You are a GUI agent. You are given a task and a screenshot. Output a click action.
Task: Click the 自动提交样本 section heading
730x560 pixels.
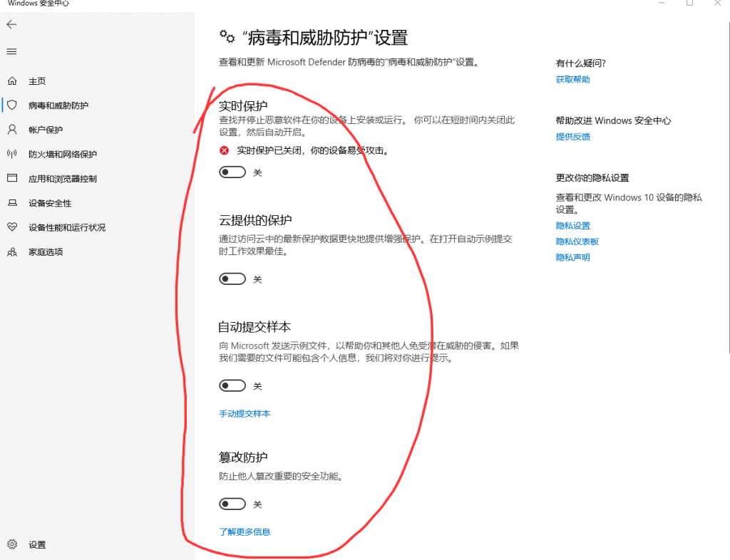[255, 327]
